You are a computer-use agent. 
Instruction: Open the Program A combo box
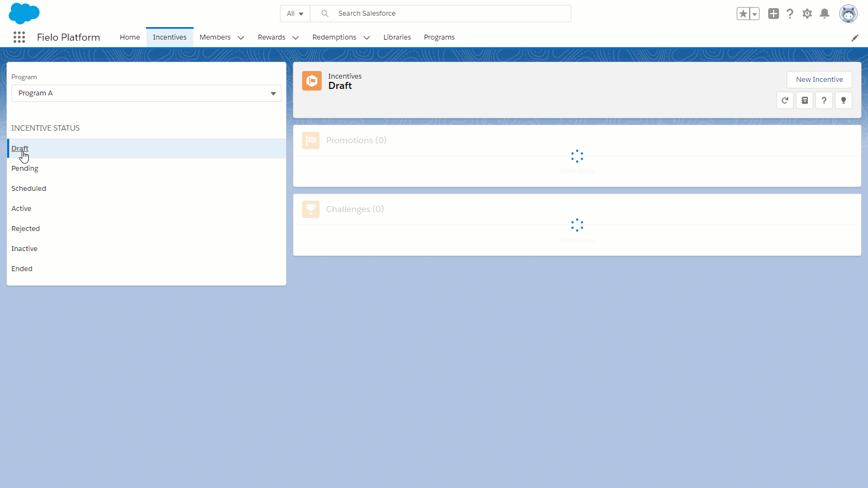point(146,93)
